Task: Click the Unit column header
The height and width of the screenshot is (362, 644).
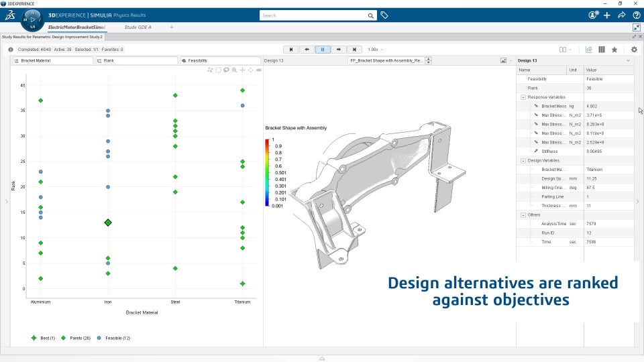Action: tap(576, 70)
